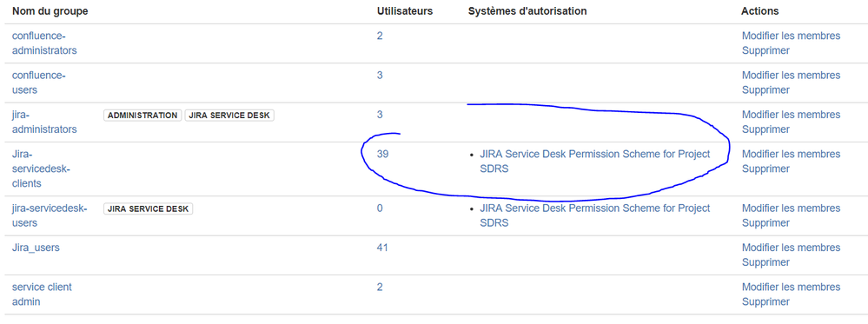The width and height of the screenshot is (868, 324).
Task: Click the Actions column header
Action: click(x=759, y=11)
